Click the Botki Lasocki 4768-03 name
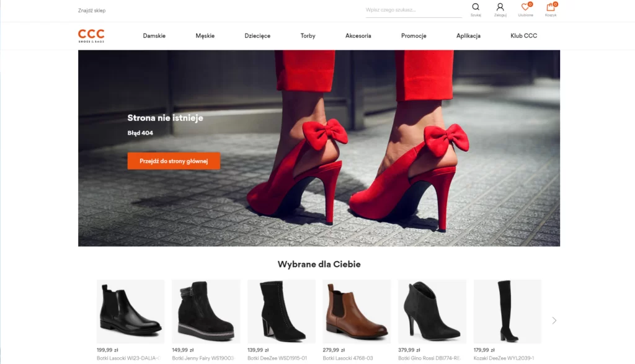Image resolution: width=635 pixels, height=364 pixels. 348,358
